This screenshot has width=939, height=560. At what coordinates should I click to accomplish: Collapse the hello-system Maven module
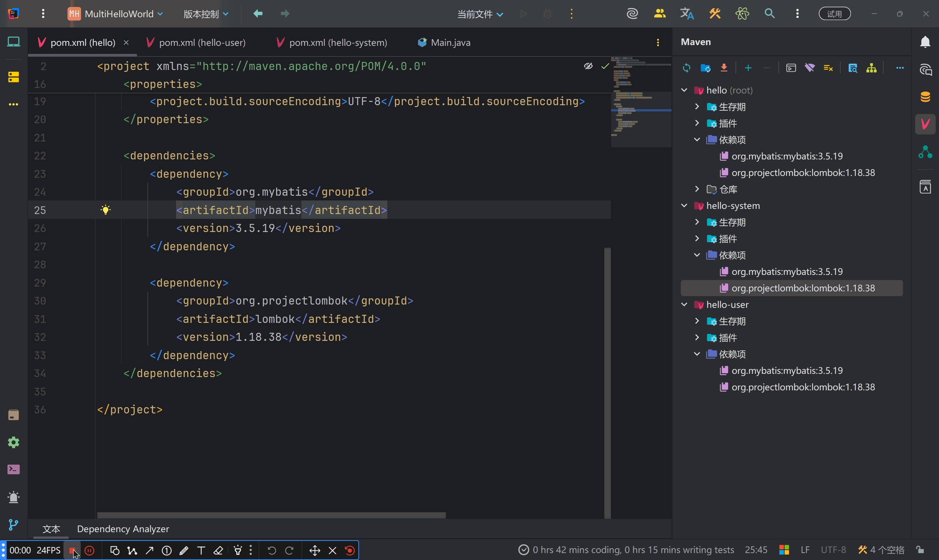tap(684, 206)
